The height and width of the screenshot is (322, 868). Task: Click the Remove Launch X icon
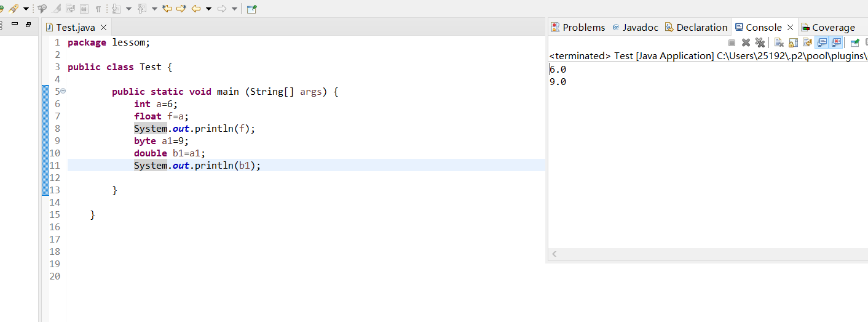[x=746, y=42]
